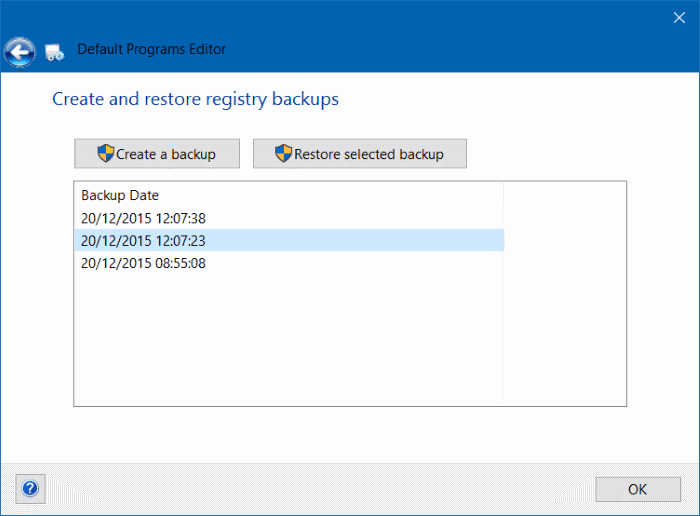Click the Default Programs Editor title text

[x=152, y=49]
